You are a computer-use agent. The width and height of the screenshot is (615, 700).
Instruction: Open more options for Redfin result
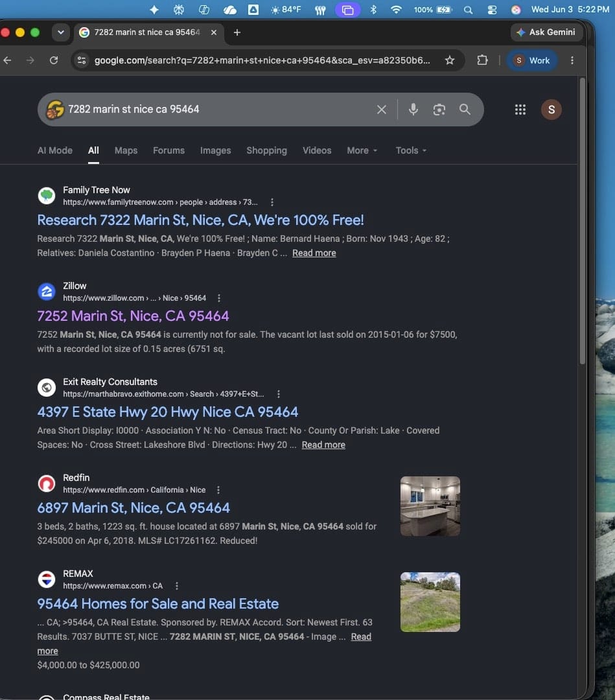[x=218, y=490]
